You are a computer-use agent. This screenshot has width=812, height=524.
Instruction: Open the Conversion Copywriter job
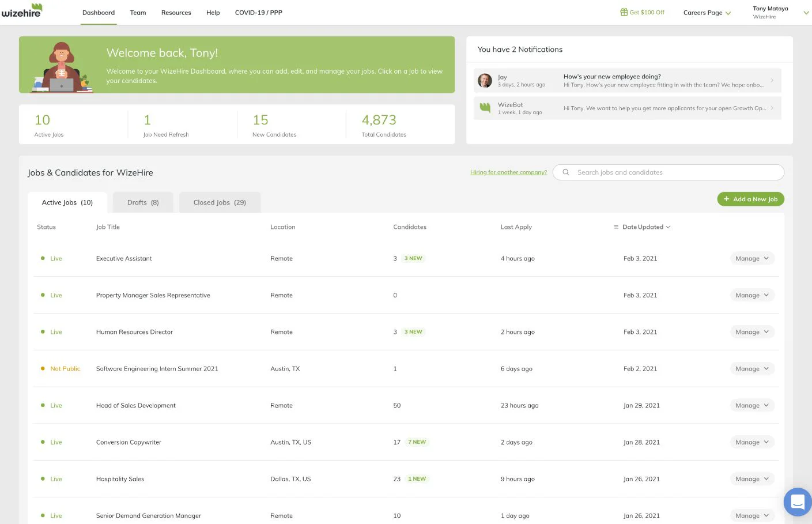pos(129,442)
